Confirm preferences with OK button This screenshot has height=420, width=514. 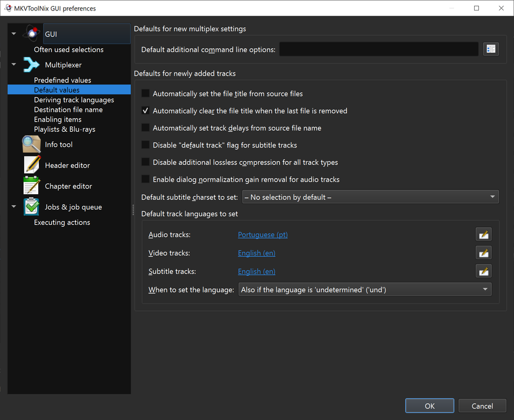coord(429,406)
